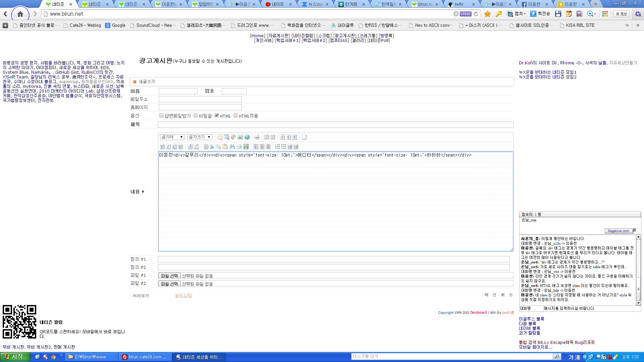Insert an image into the post
644x362 pixels.
[x=240, y=137]
